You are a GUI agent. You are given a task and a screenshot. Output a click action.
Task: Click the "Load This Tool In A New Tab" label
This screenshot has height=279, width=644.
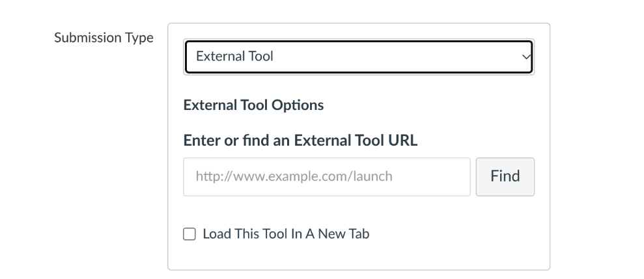click(286, 234)
